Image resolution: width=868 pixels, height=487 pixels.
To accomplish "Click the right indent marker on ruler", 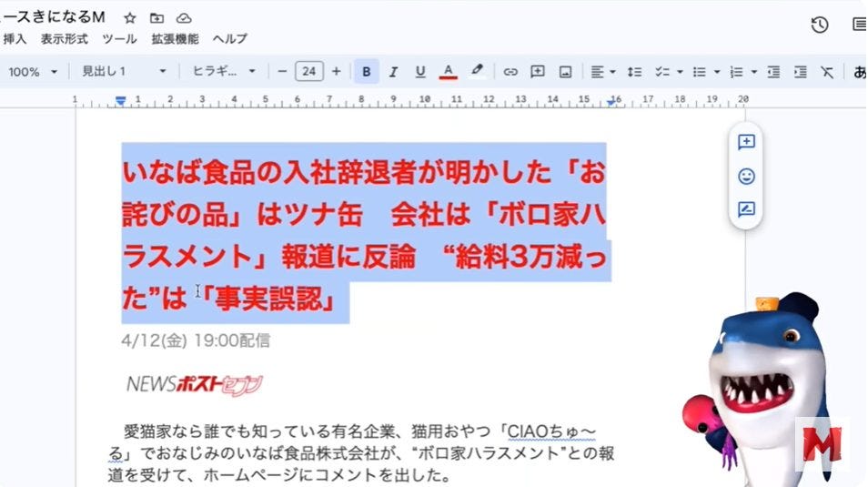I will pos(611,102).
